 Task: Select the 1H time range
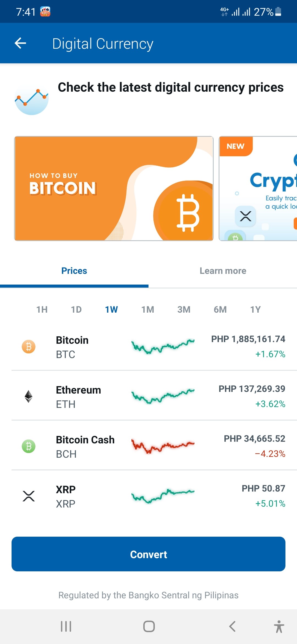tap(42, 310)
